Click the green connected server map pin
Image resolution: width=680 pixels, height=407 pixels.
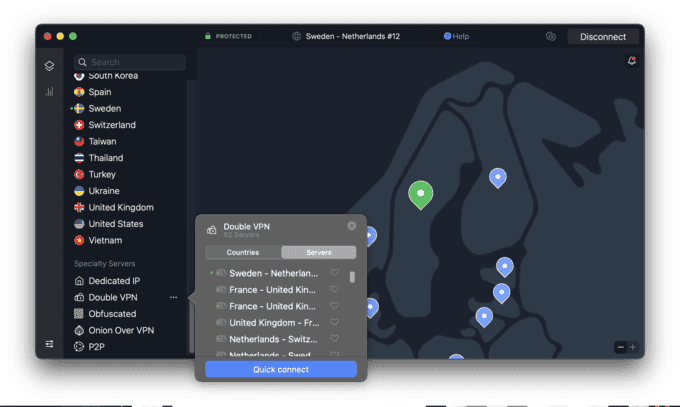tap(421, 193)
